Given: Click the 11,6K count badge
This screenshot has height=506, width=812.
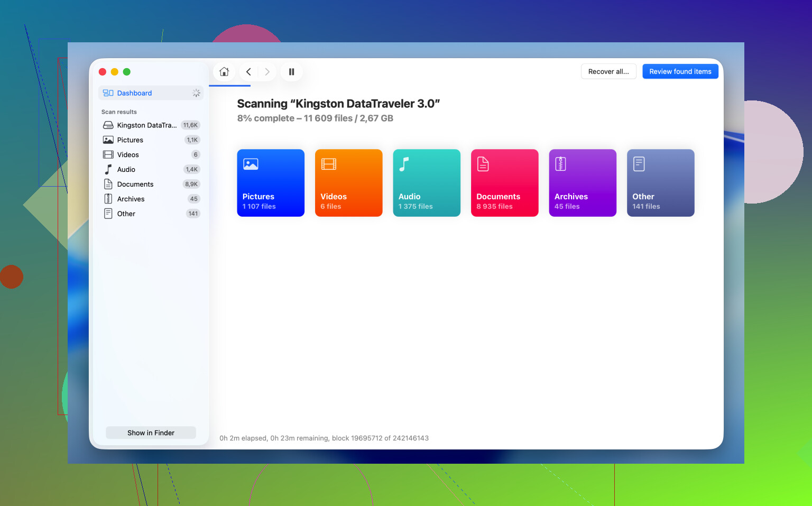Looking at the screenshot, I should 190,125.
